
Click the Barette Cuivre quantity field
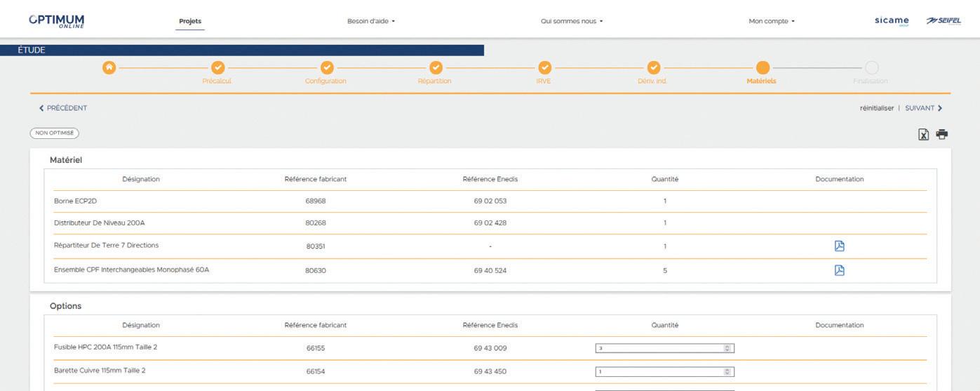click(x=665, y=372)
